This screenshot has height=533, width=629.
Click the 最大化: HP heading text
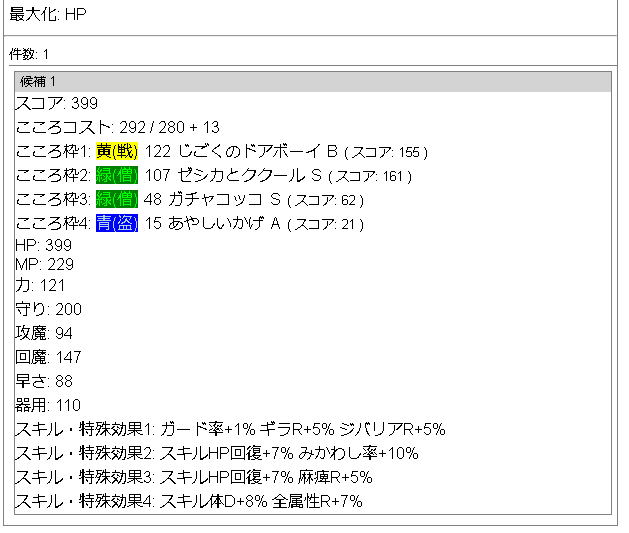click(48, 15)
